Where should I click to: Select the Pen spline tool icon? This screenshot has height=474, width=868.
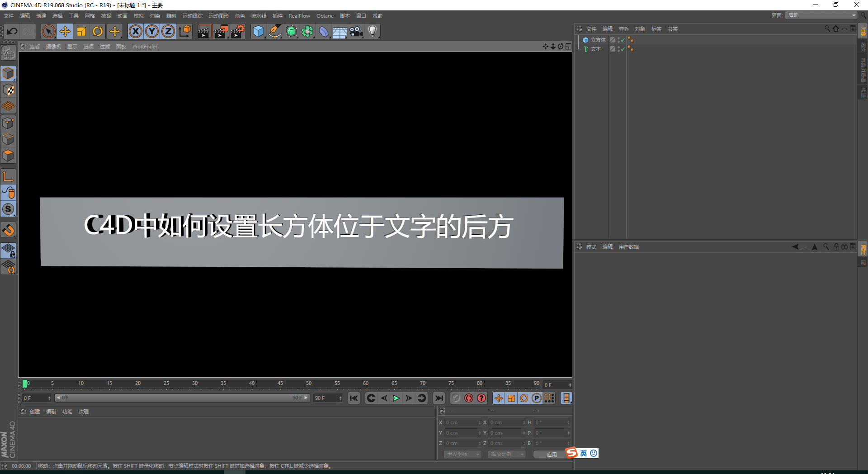point(275,31)
